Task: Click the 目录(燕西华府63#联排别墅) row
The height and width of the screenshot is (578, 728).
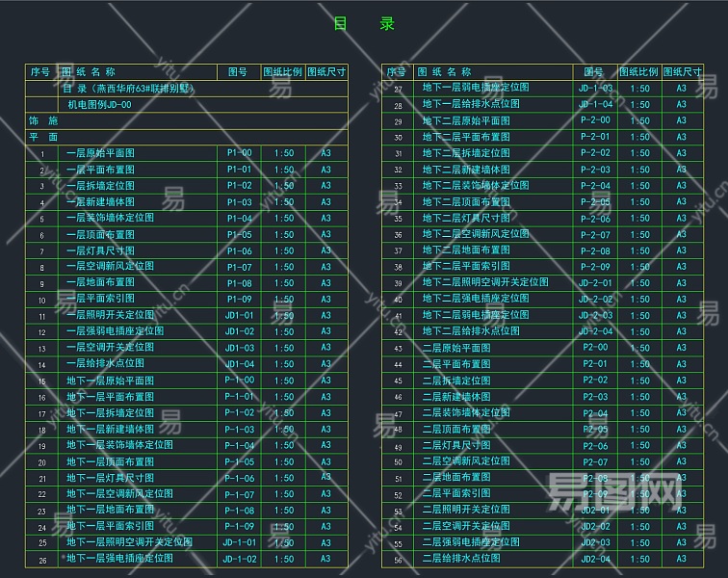Action: pyautogui.click(x=186, y=89)
